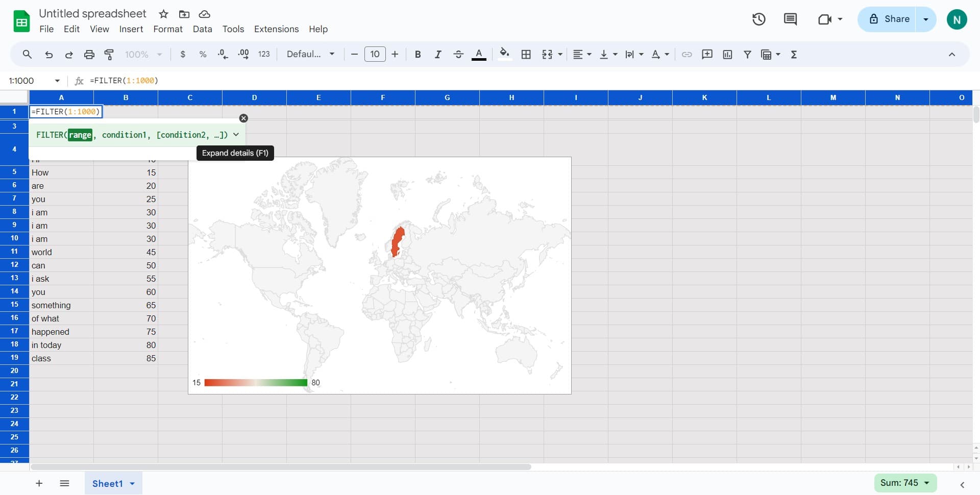Click the functions sigma icon

(794, 55)
